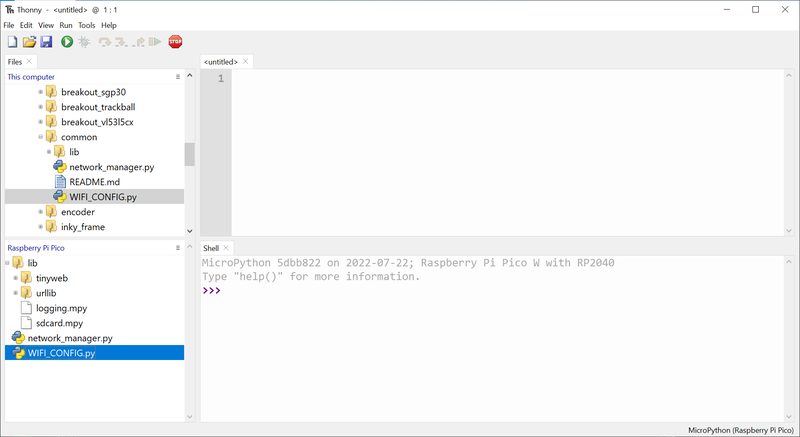Image resolution: width=800 pixels, height=437 pixels.
Task: Open a file with the folder icon
Action: [29, 42]
